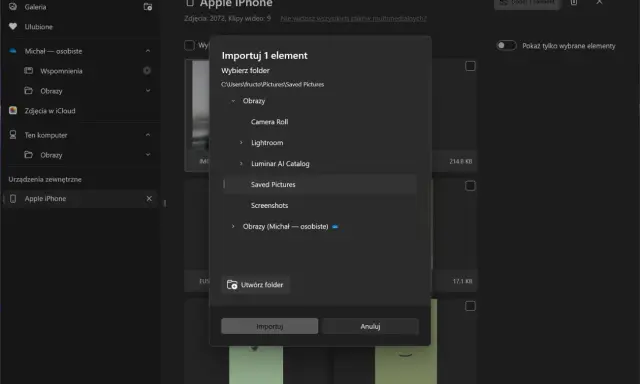This screenshot has width=640, height=384.
Task: Toggle Pokaż tylko wybrane elementy switch
Action: pos(506,45)
